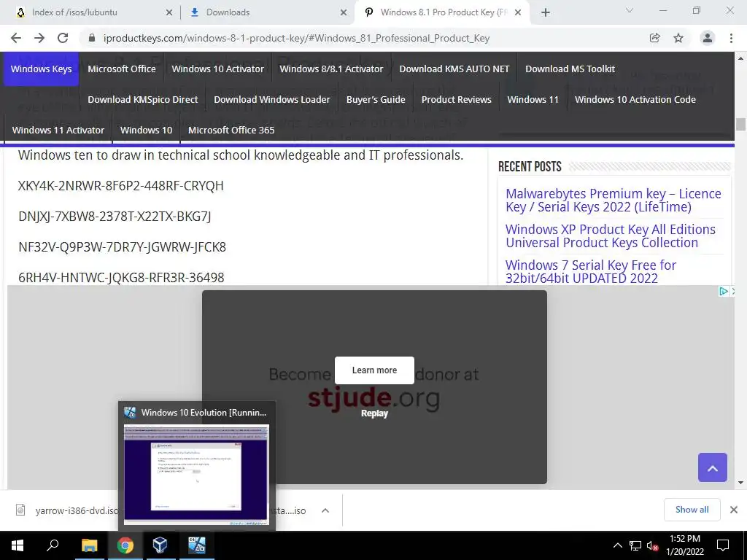Open the tab search chevron
Image resolution: width=747 pixels, height=560 pixels.
(x=630, y=10)
